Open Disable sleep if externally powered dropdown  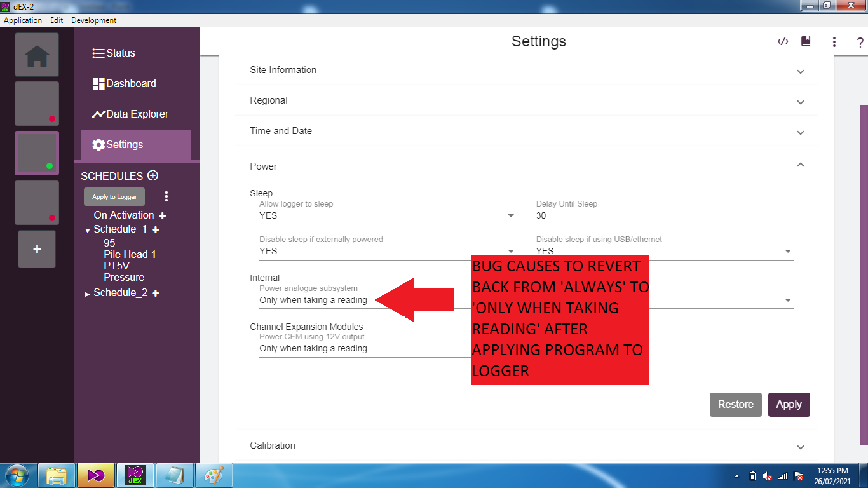coord(387,252)
